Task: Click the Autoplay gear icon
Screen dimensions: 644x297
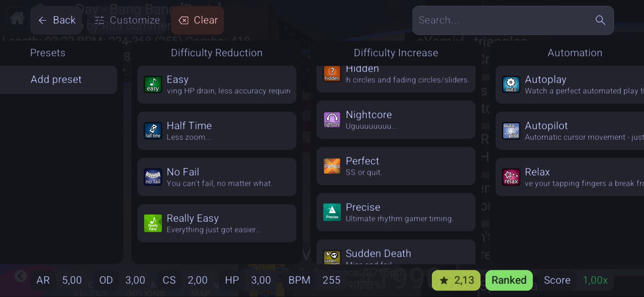Action: (511, 85)
